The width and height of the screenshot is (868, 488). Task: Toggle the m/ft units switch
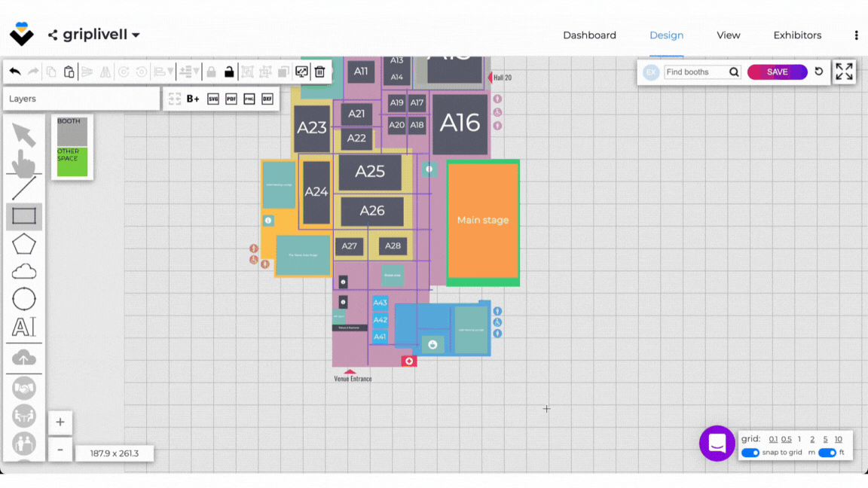point(827,453)
